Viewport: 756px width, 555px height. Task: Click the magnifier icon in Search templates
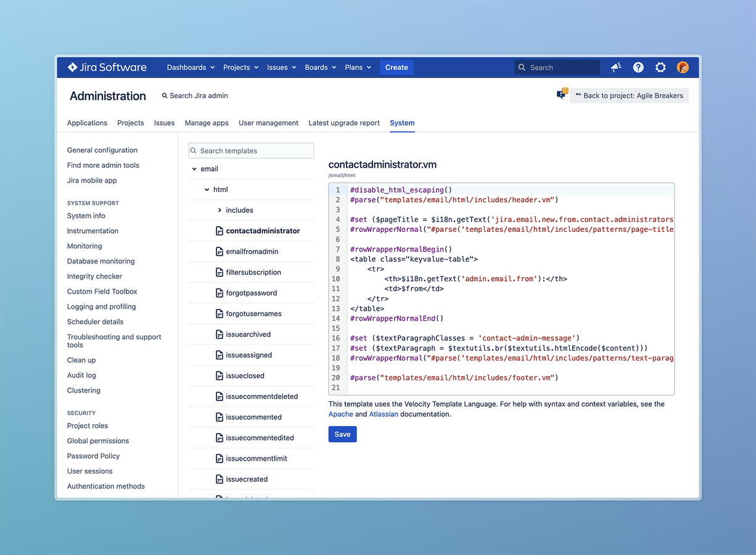point(194,150)
